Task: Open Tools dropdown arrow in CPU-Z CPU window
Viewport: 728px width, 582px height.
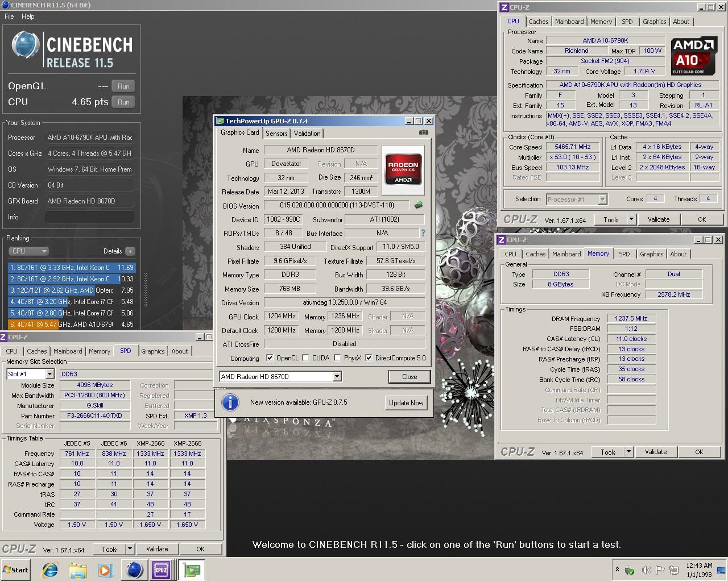Action: [631, 219]
